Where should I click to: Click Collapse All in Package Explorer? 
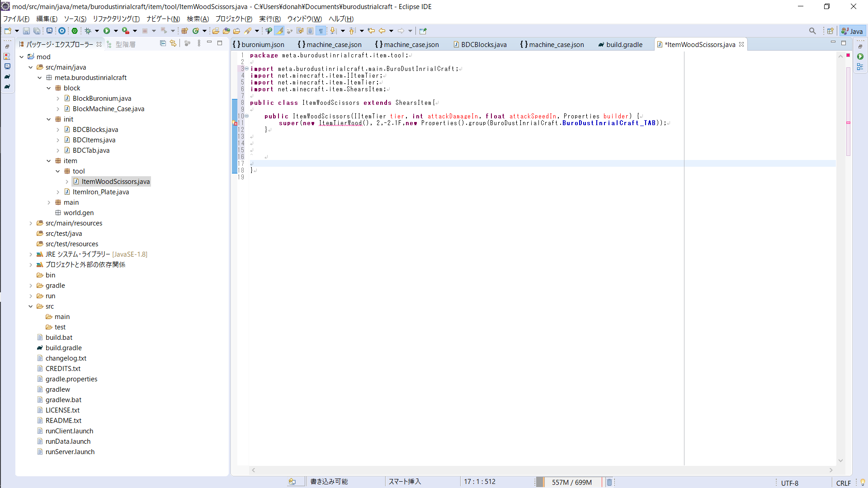pyautogui.click(x=163, y=43)
